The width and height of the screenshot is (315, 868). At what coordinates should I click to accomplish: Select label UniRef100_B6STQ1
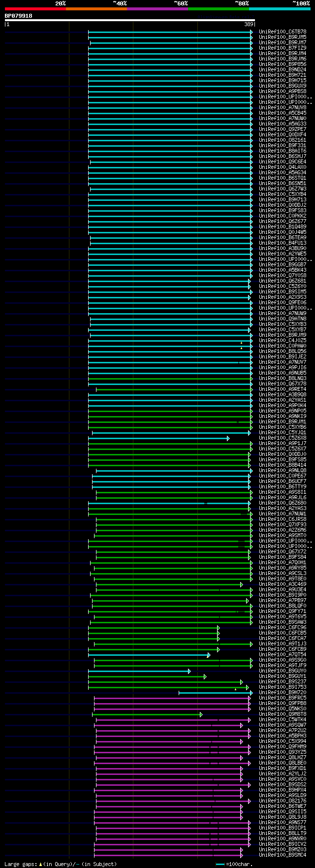coord(283,178)
